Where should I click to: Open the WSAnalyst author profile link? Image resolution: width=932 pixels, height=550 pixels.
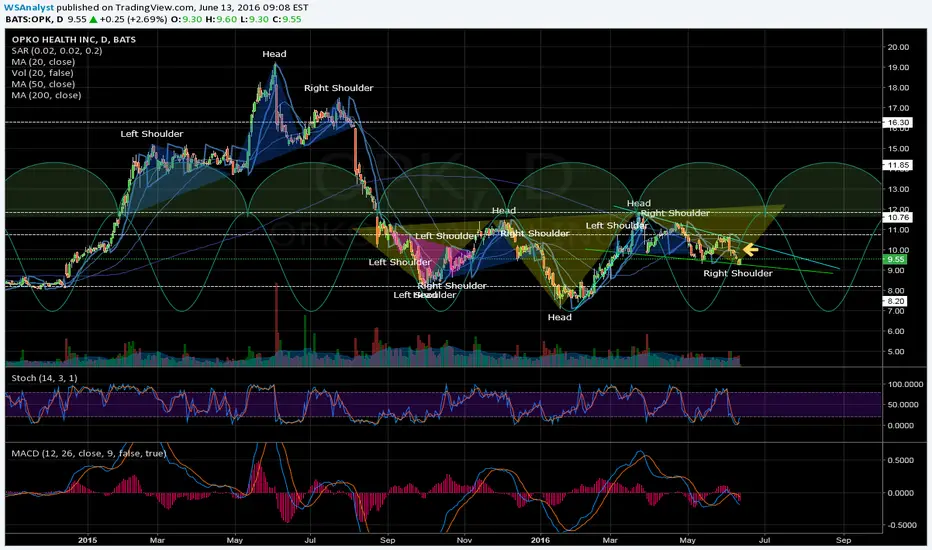(x=29, y=8)
